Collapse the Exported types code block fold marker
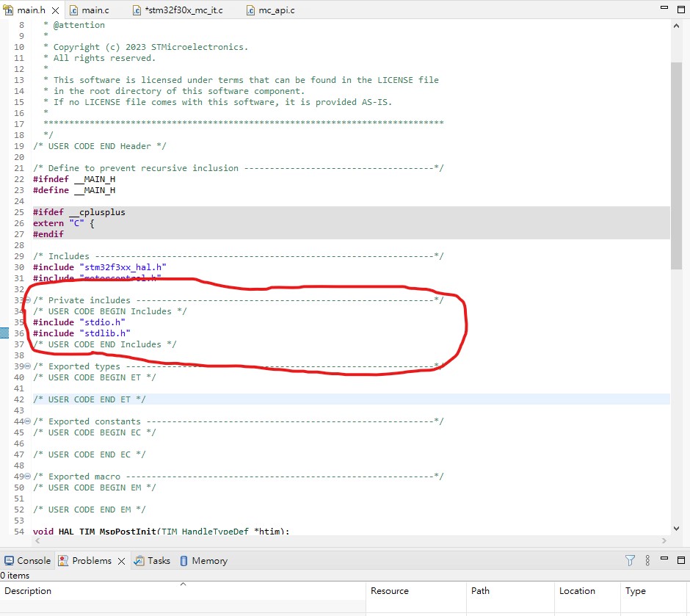Viewport: 690px width, 616px height. pos(27,366)
